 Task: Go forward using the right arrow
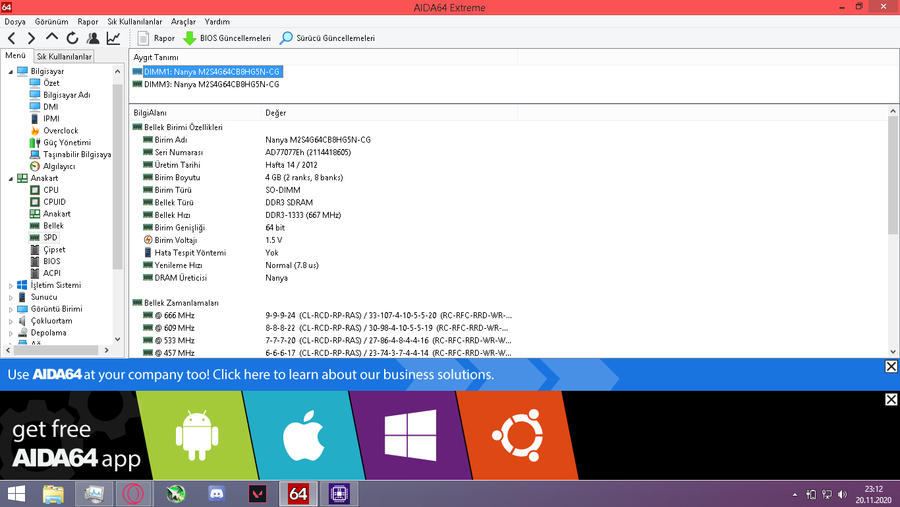click(31, 38)
